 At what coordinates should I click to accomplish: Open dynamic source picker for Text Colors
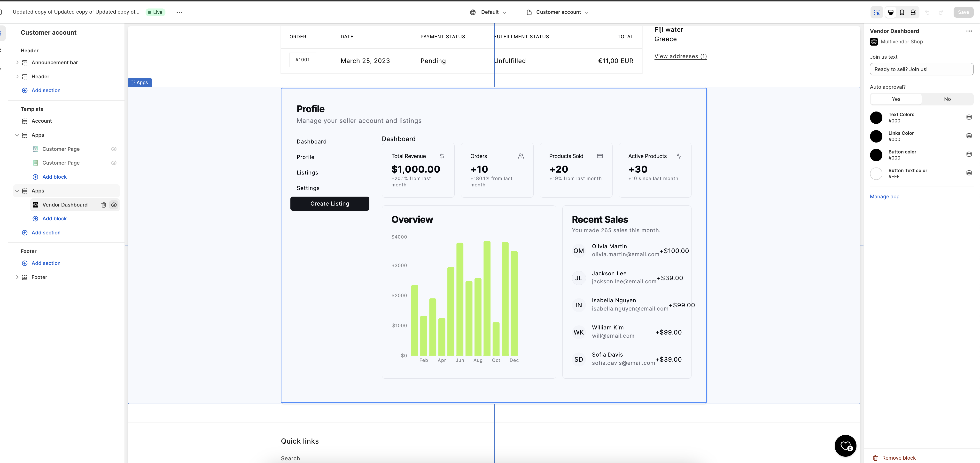[969, 117]
